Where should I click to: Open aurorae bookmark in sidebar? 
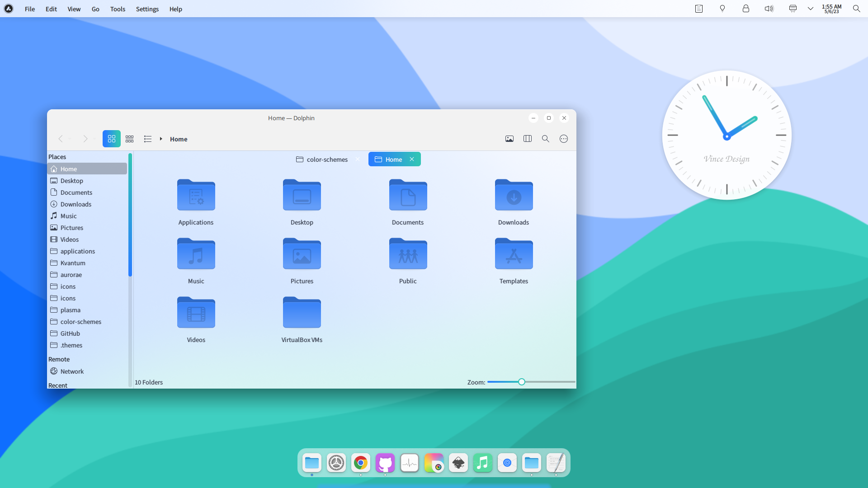tap(87, 275)
